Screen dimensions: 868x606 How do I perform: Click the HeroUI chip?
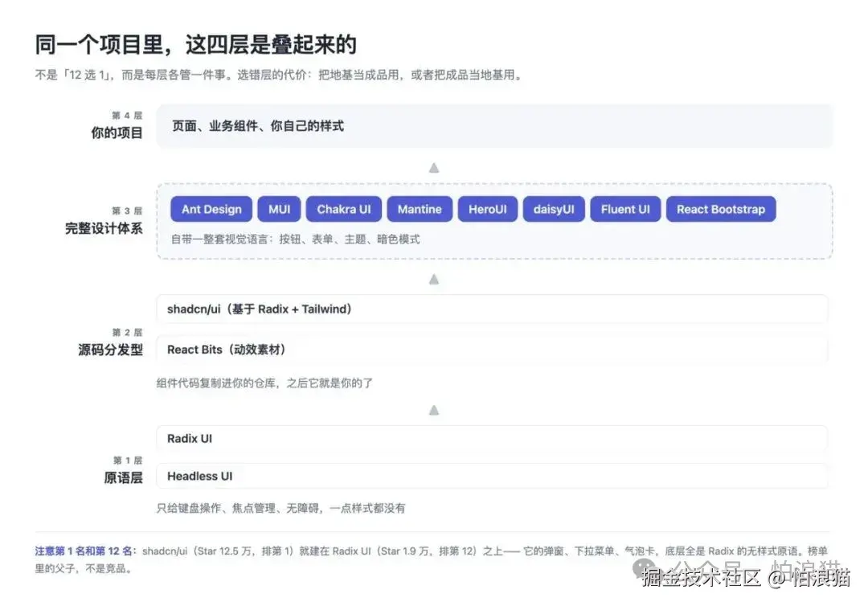click(488, 209)
